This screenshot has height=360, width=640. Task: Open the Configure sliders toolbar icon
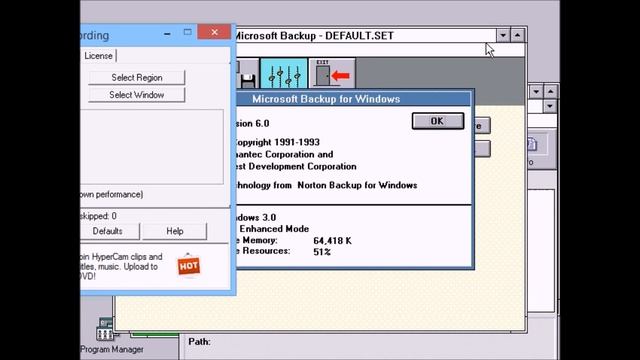tap(284, 73)
